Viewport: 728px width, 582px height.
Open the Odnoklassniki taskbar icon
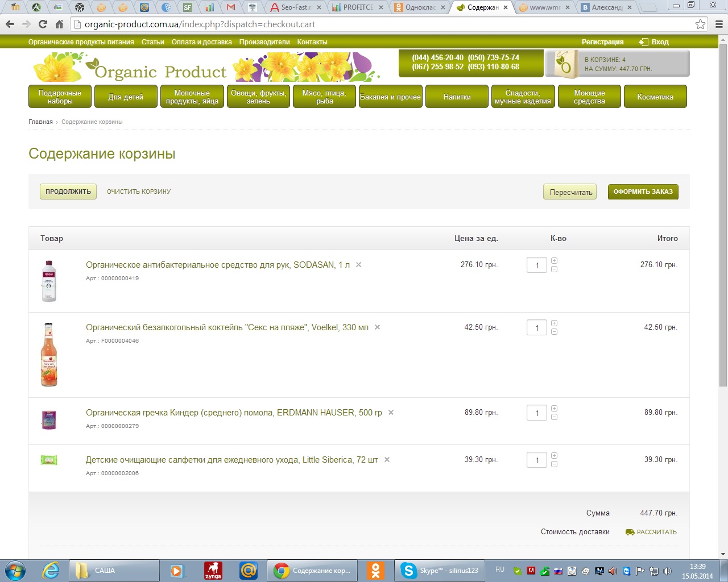[375, 570]
